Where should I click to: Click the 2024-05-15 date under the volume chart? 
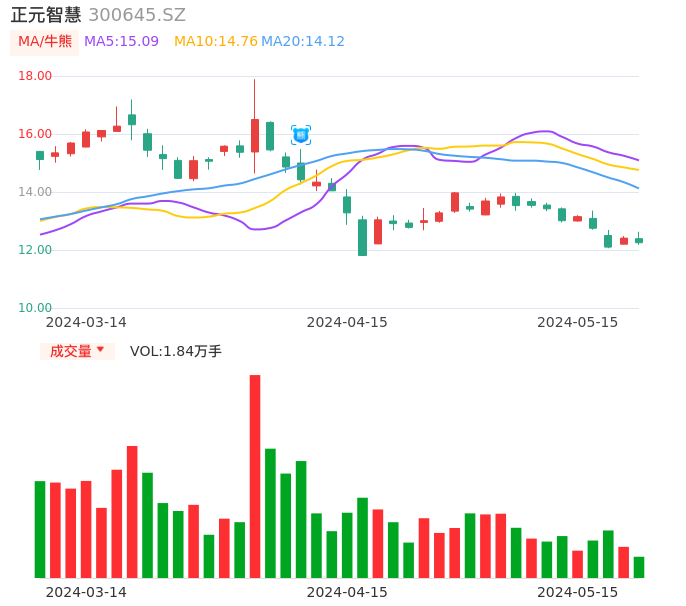tap(578, 592)
